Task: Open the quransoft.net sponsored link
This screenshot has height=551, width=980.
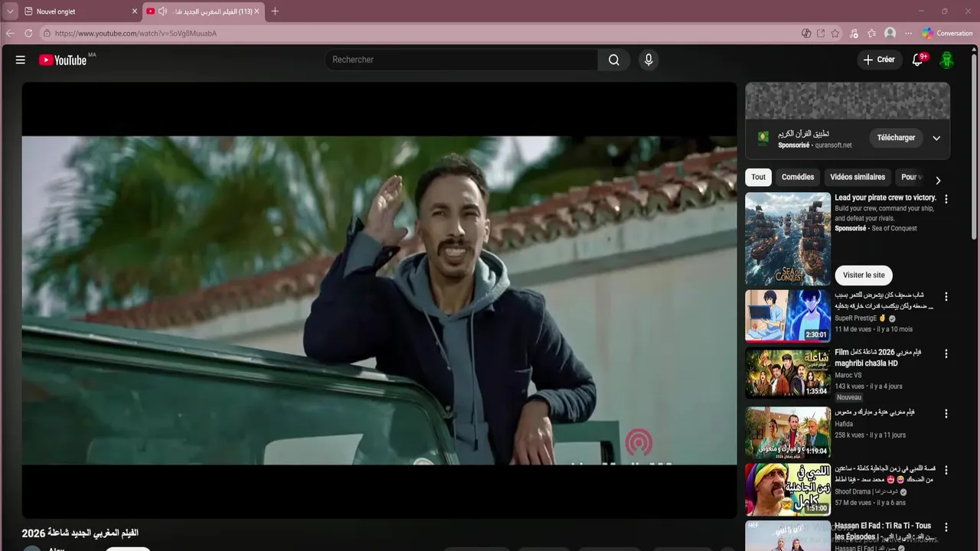Action: click(834, 145)
